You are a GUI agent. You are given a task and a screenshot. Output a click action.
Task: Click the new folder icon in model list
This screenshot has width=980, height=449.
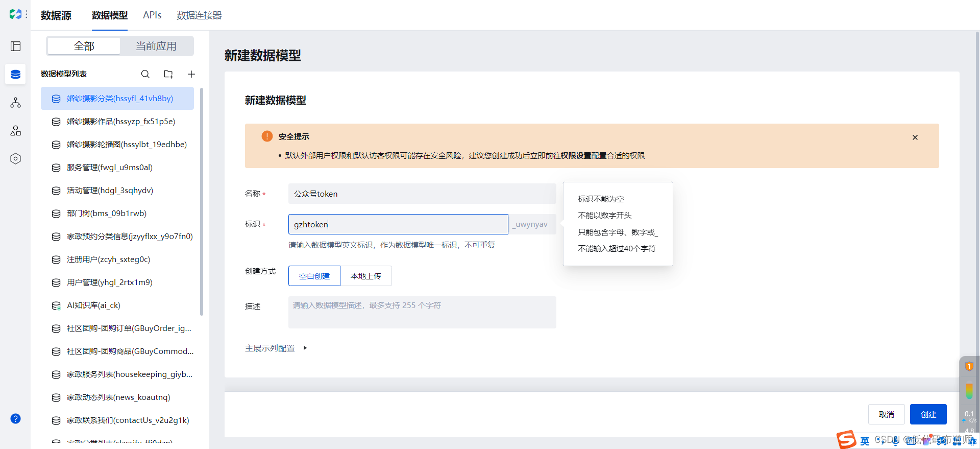pyautogui.click(x=168, y=74)
